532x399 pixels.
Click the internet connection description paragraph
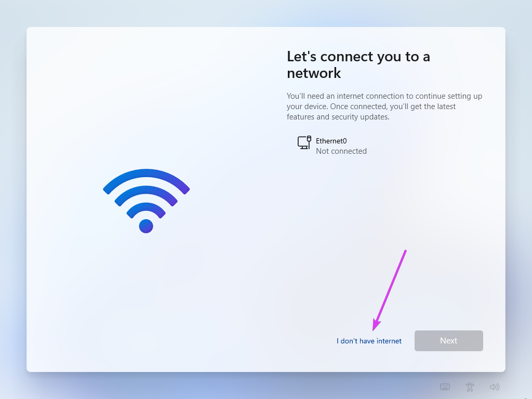coord(384,107)
